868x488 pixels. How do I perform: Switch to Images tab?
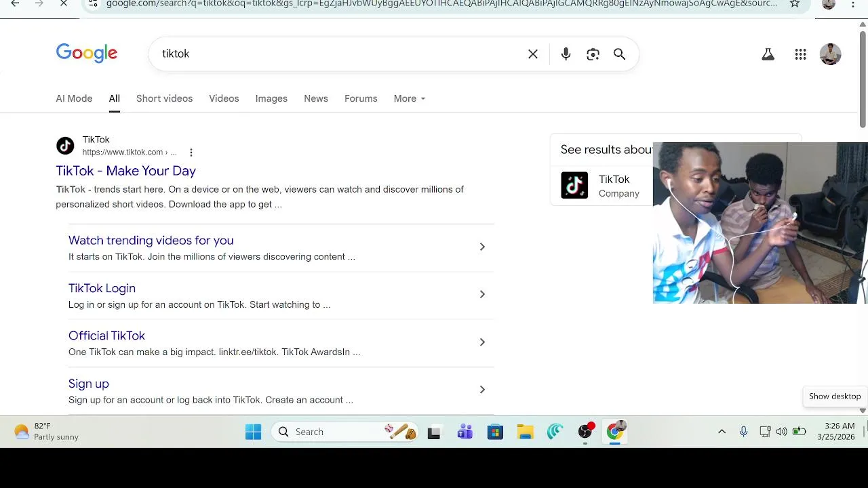click(271, 98)
